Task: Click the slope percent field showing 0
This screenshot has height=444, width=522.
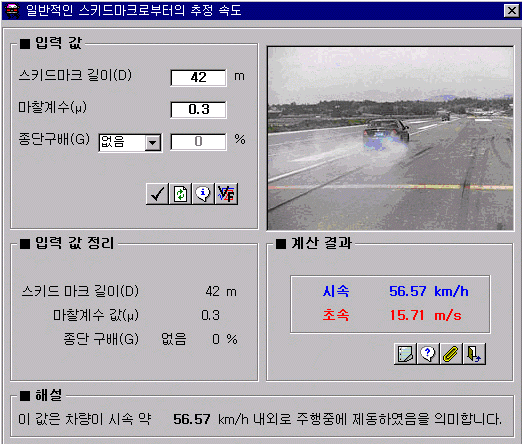Action: [x=198, y=142]
